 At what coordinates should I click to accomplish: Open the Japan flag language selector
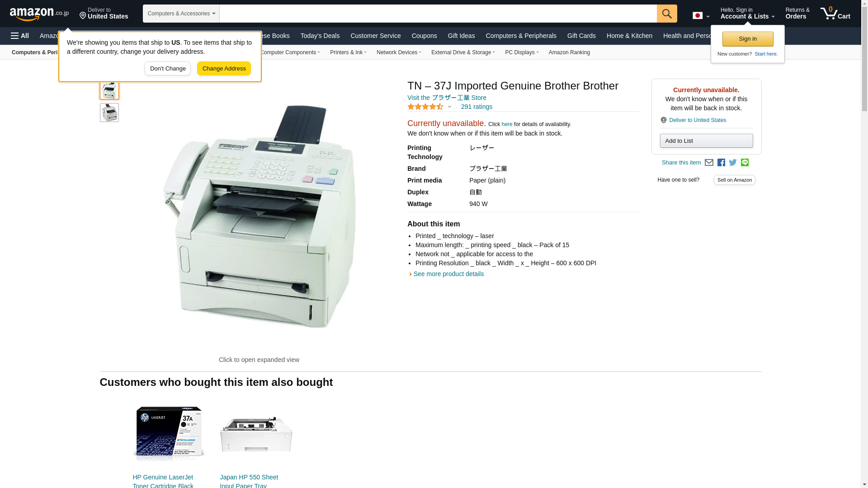tap(701, 16)
